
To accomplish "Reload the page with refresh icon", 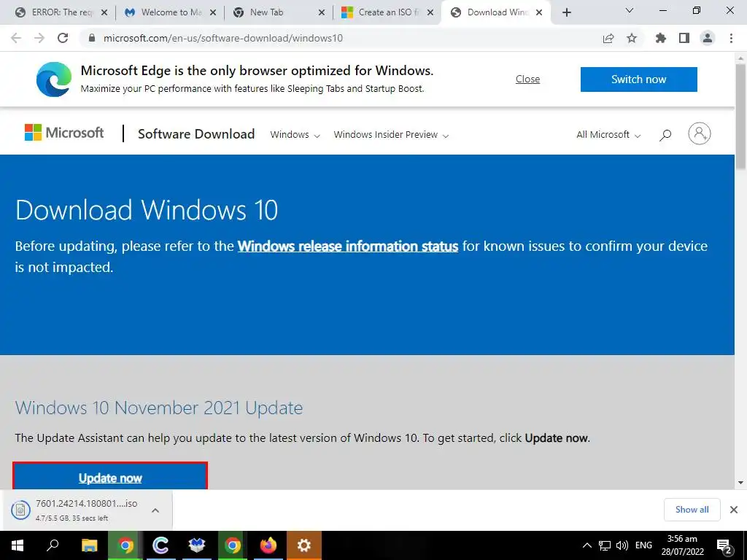I will 63,38.
